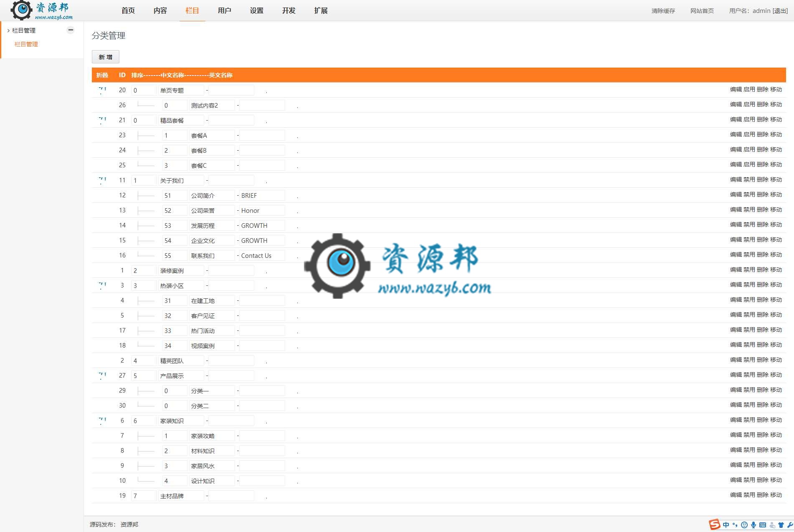Open the 设置 top menu

[x=257, y=10]
